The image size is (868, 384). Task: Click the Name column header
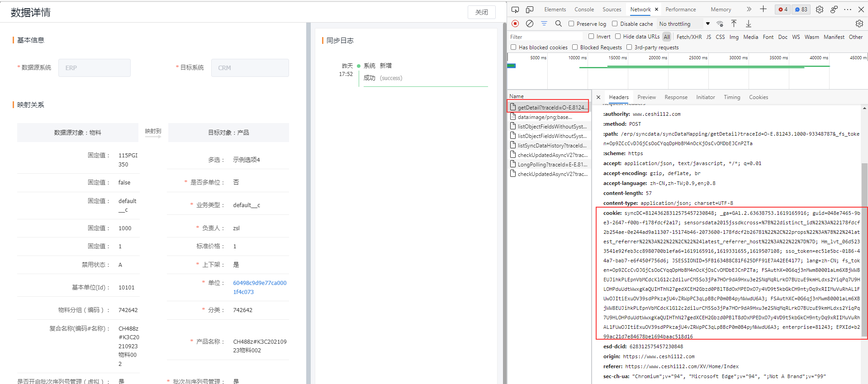click(x=549, y=96)
